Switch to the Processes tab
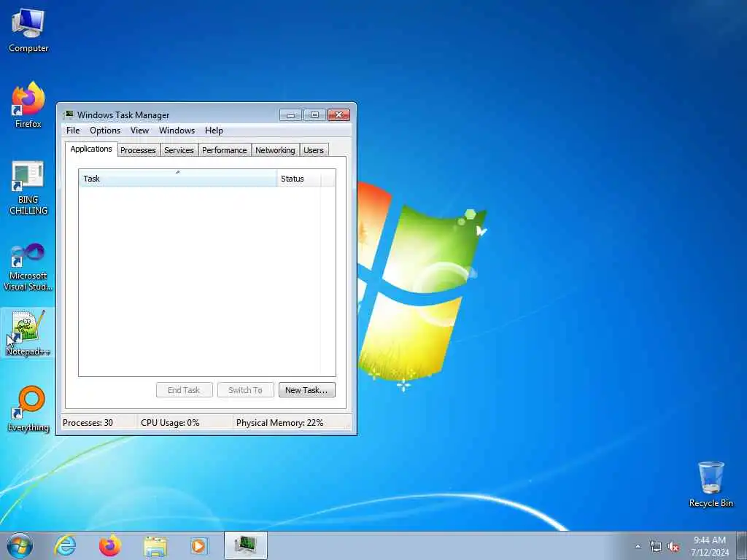747x560 pixels. (138, 150)
